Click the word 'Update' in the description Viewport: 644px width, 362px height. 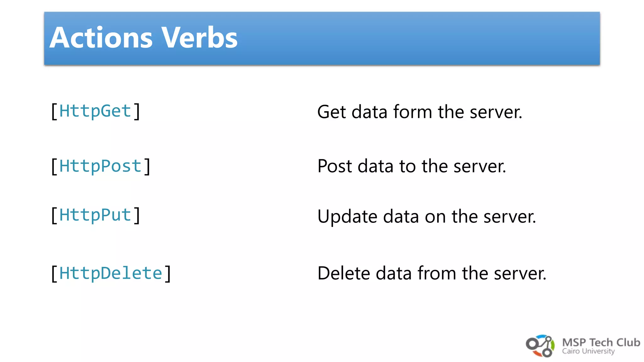347,217
